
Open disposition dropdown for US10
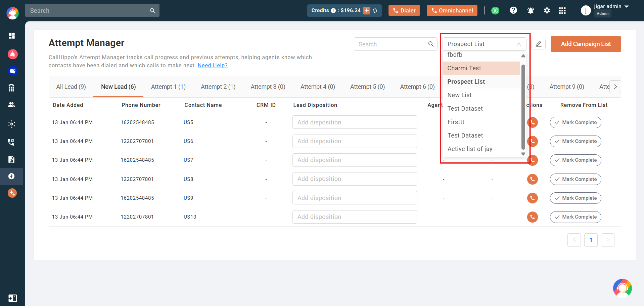click(x=355, y=217)
